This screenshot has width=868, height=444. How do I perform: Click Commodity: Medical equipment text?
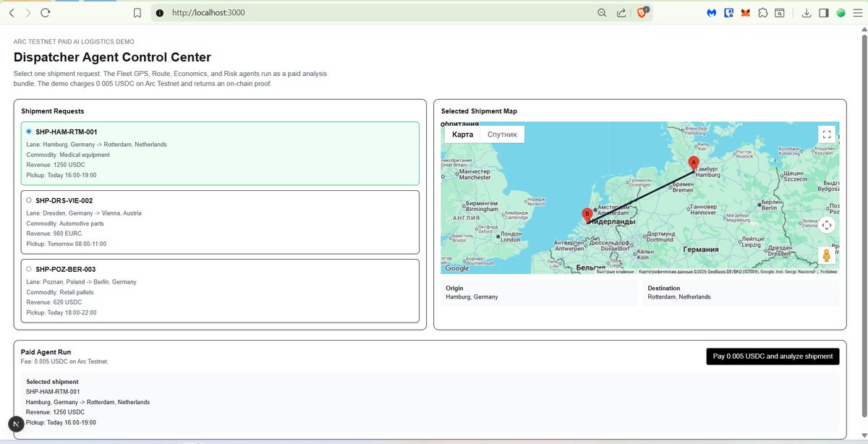tap(68, 155)
